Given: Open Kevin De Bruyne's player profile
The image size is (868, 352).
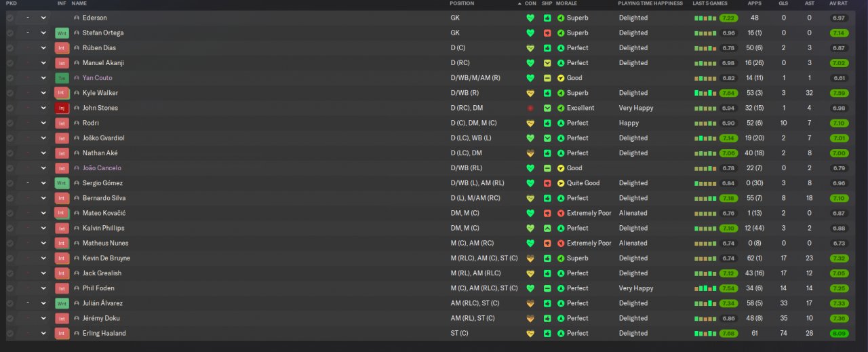Looking at the screenshot, I should [x=106, y=258].
